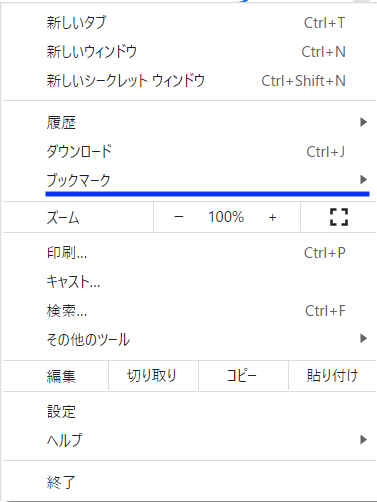This screenshot has width=377, height=502.
Task: Click the zoom in plus button
Action: [x=272, y=217]
